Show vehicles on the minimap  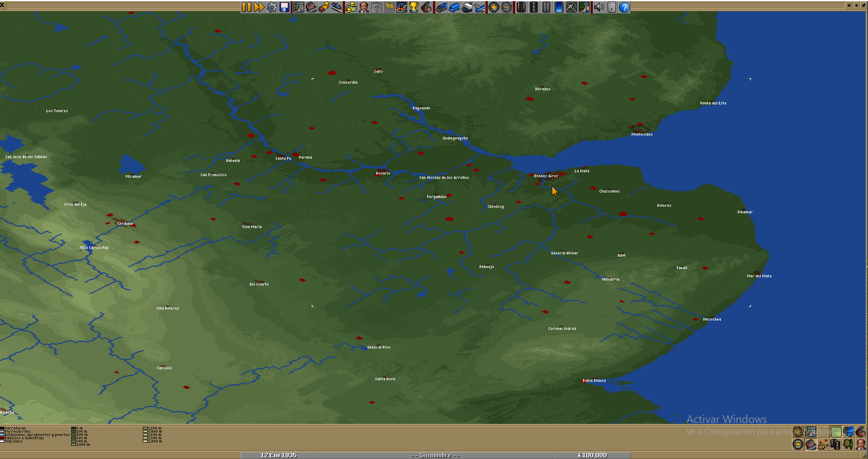pyautogui.click(x=848, y=432)
